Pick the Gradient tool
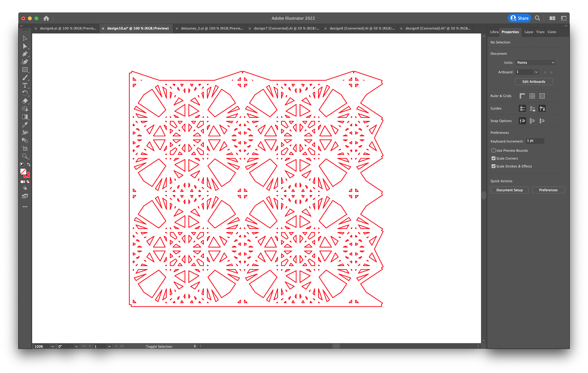 (25, 117)
